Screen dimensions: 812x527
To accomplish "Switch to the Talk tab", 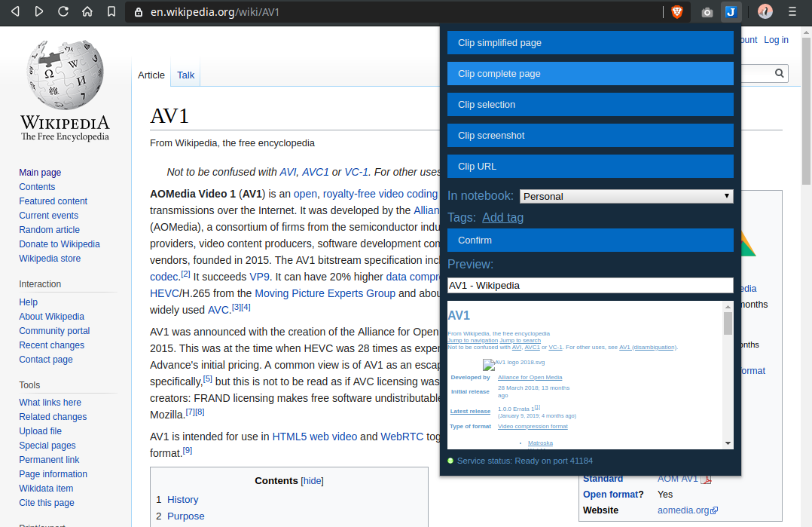I will [185, 75].
